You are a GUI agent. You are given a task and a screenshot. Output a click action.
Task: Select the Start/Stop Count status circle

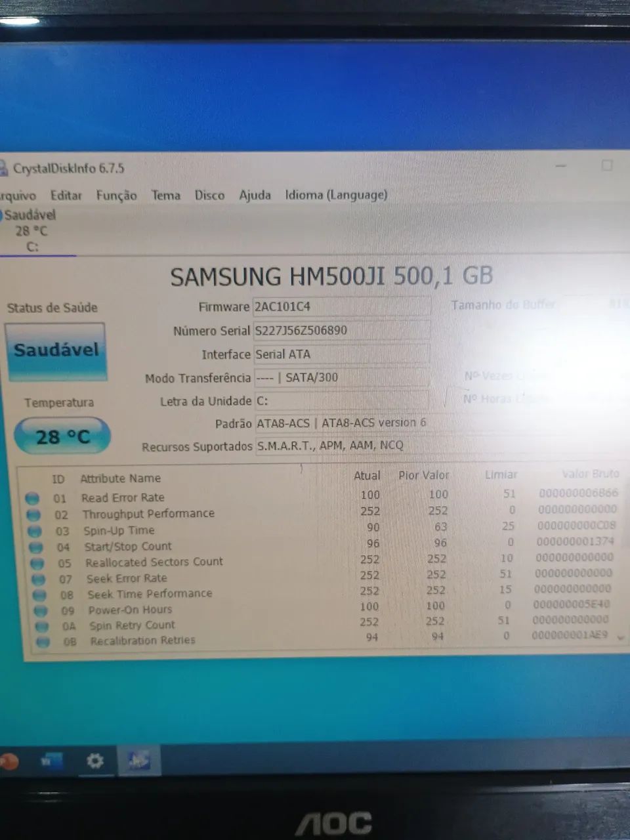click(36, 547)
